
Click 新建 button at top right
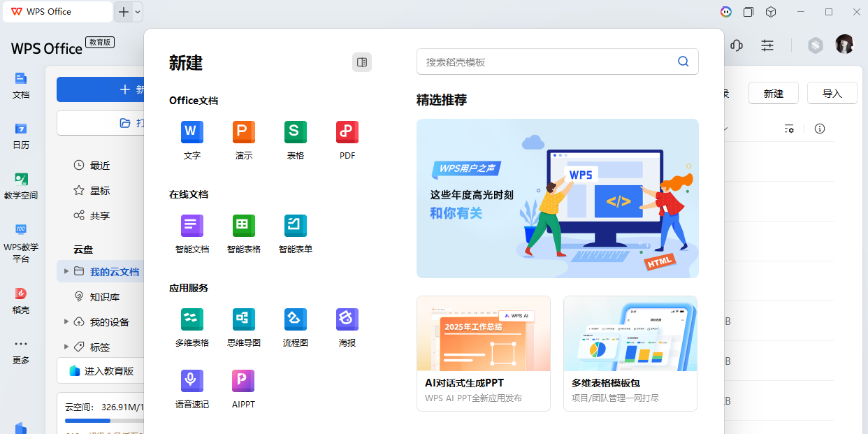[773, 94]
